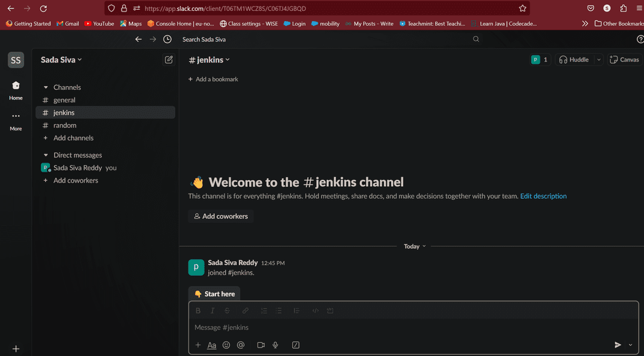Open the emoji picker
Image resolution: width=644 pixels, height=356 pixels.
point(226,345)
